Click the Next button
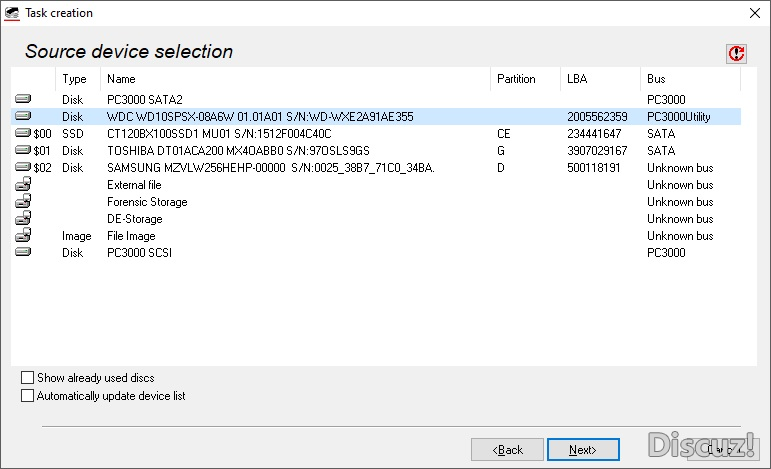The image size is (771, 469). coord(583,450)
